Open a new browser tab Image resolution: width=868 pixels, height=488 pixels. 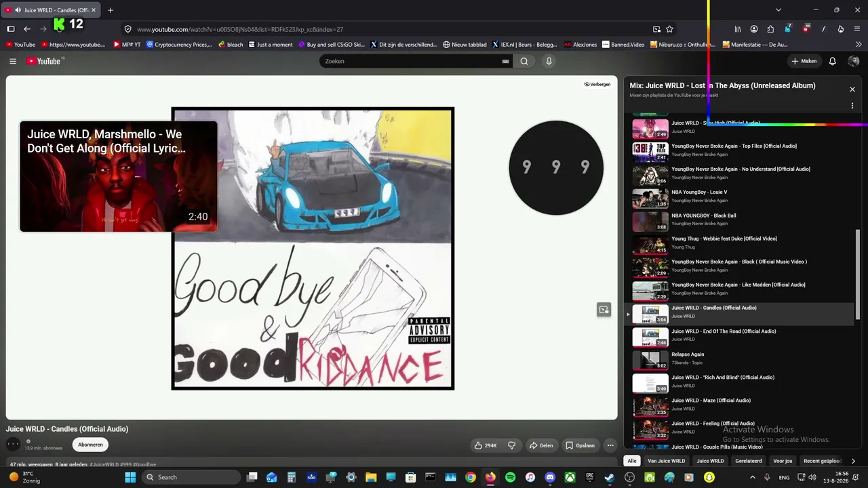click(x=111, y=10)
